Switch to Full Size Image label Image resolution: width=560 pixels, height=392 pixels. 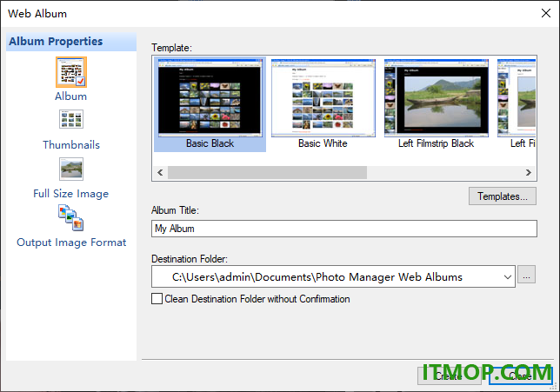70,194
